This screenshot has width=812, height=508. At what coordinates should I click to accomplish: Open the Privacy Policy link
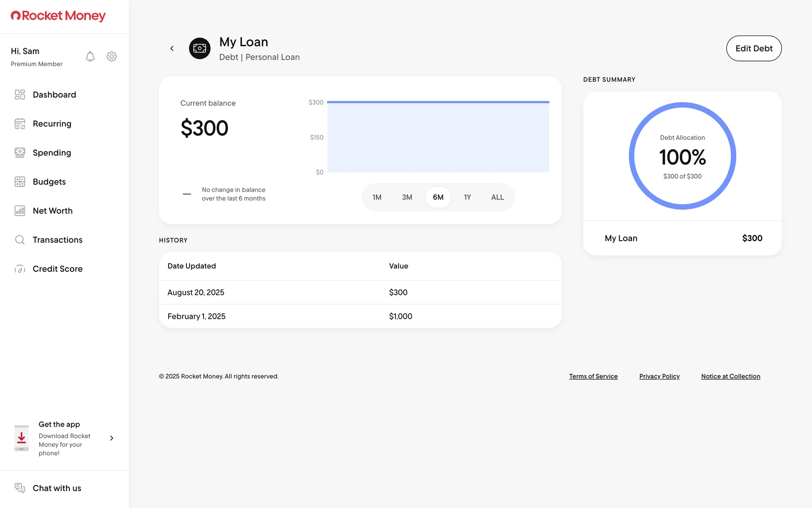click(x=659, y=376)
